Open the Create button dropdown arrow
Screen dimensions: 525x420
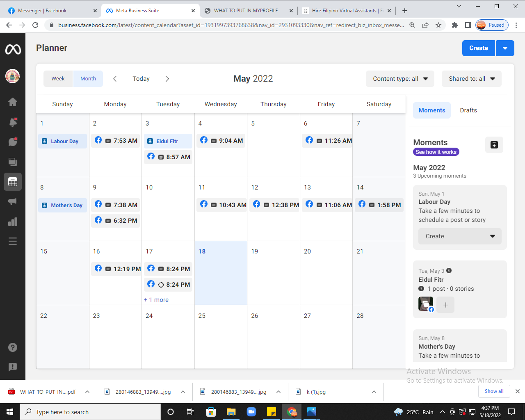pos(505,48)
